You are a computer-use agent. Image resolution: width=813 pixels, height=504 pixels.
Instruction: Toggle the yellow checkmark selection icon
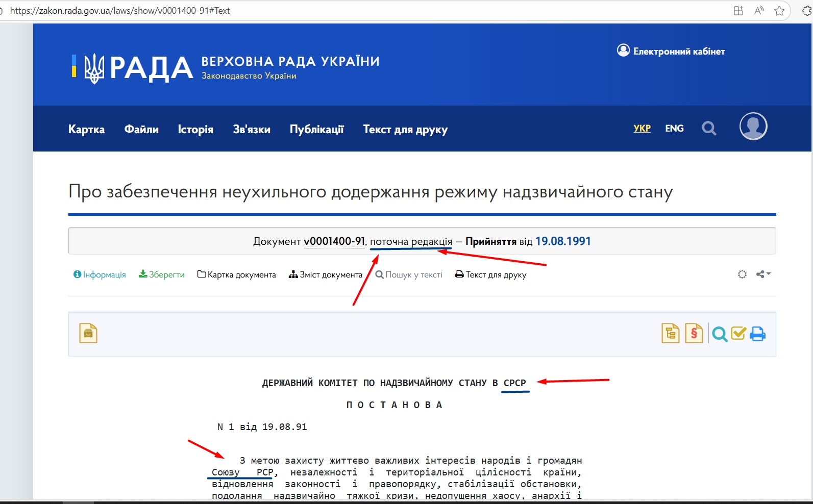tap(738, 334)
